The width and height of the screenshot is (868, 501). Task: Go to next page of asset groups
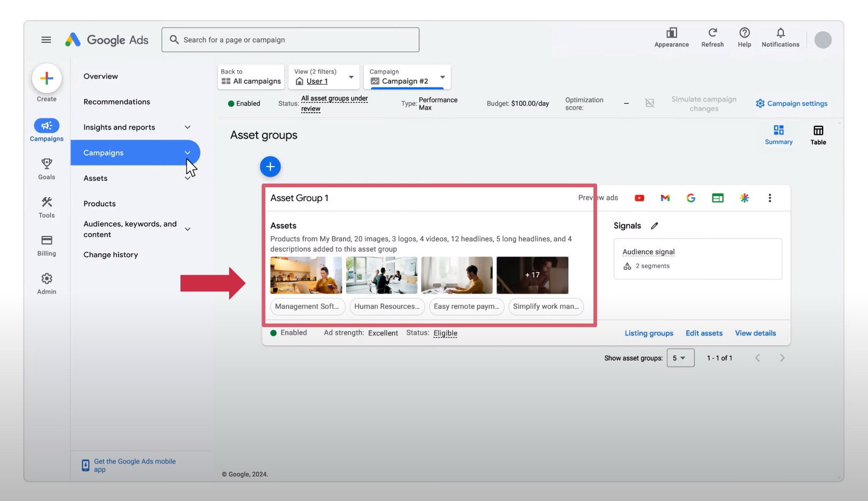point(782,358)
